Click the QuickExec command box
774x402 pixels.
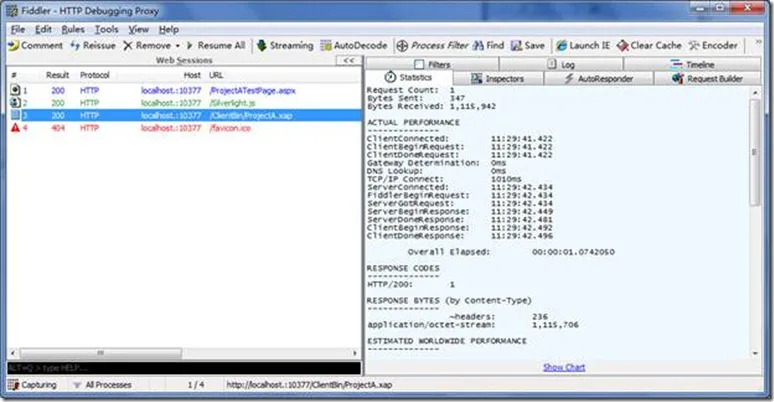tap(184, 368)
